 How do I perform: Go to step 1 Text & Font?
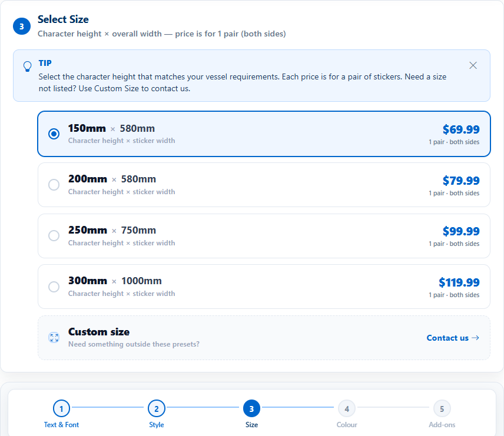[61, 414]
